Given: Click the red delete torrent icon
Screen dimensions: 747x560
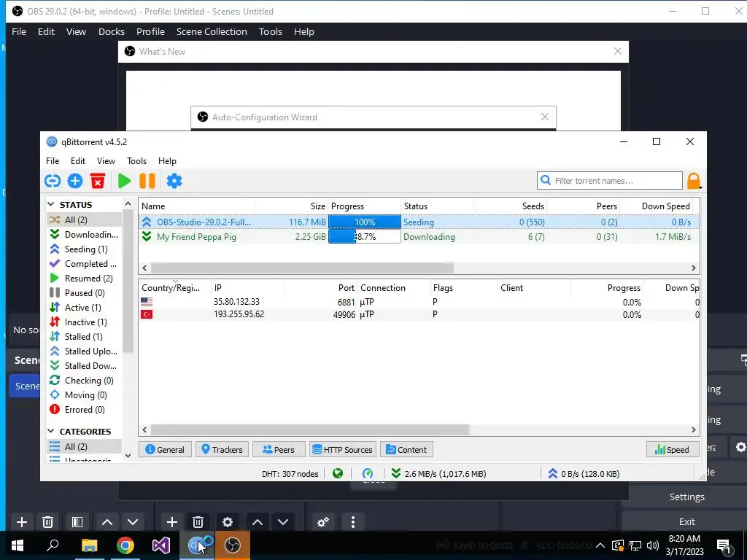Looking at the screenshot, I should point(98,181).
